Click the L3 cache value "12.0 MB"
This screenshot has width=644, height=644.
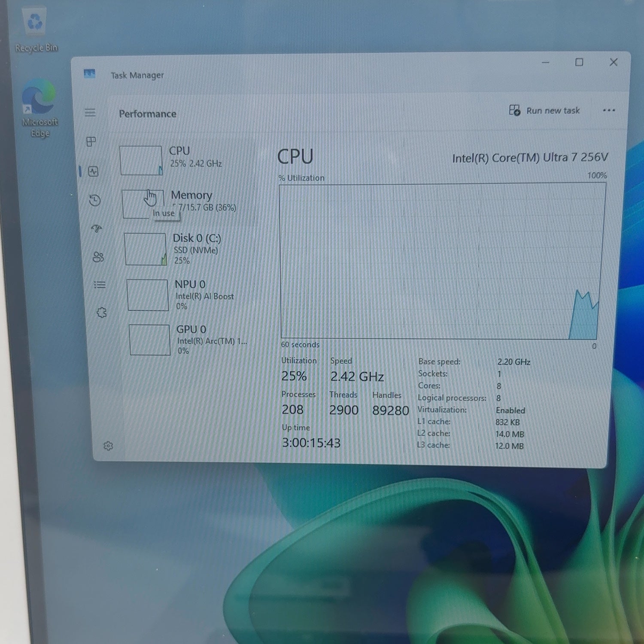[x=509, y=446]
